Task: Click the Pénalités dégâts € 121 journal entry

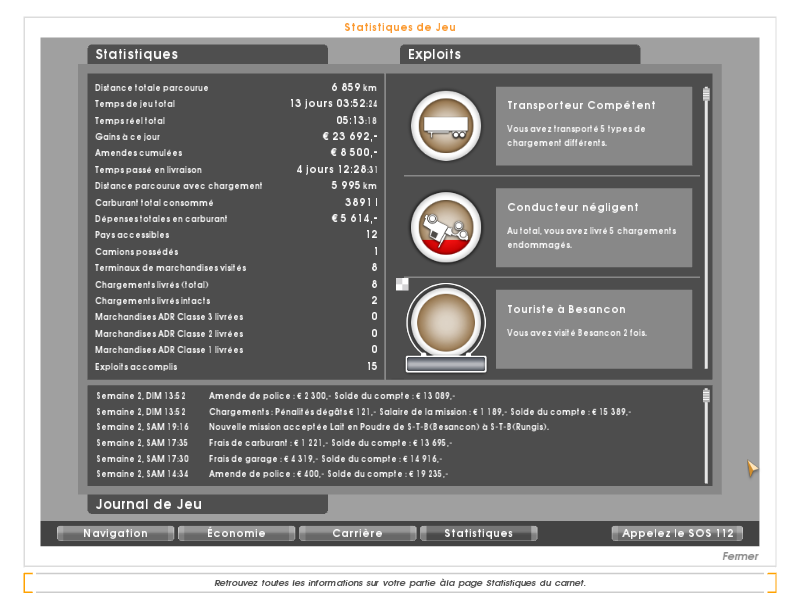Action: point(363,411)
